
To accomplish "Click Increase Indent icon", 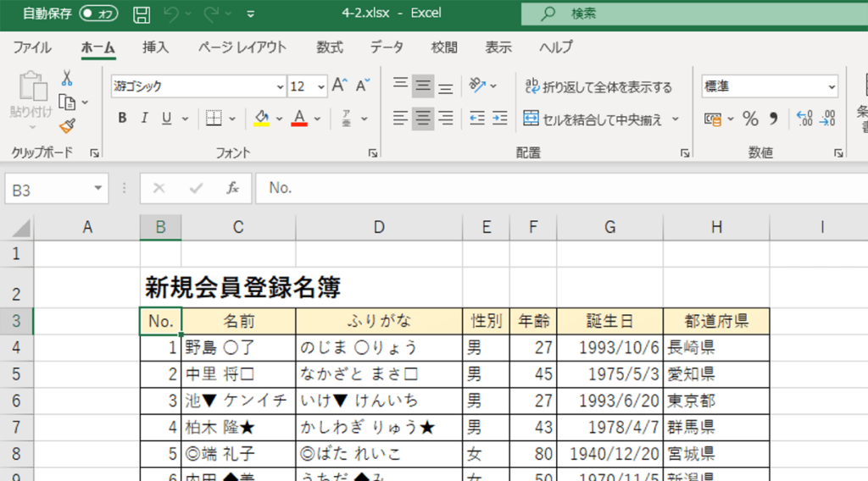I will pyautogui.click(x=499, y=119).
